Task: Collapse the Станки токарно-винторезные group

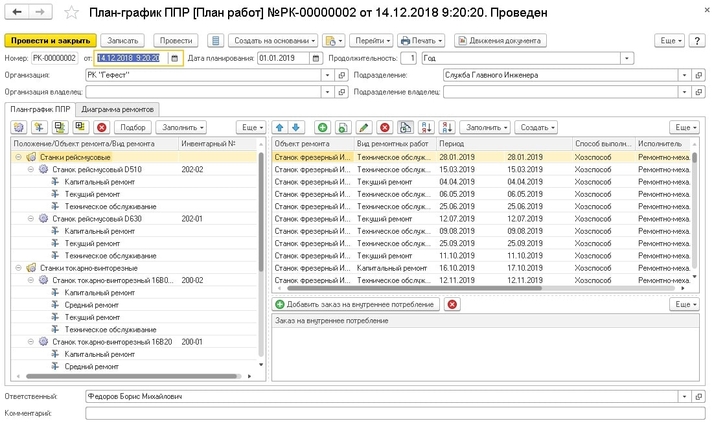Action: [x=19, y=268]
